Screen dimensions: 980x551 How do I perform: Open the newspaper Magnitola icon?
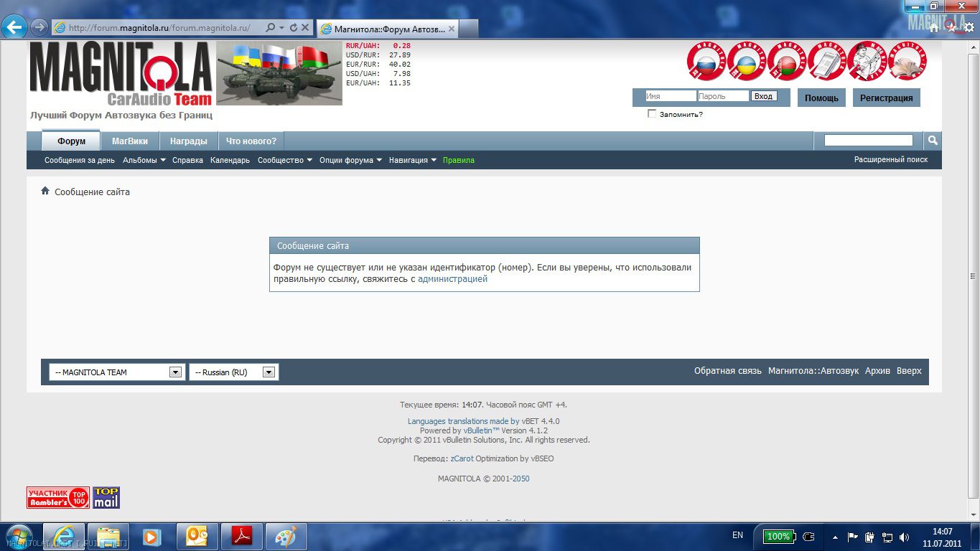(826, 62)
